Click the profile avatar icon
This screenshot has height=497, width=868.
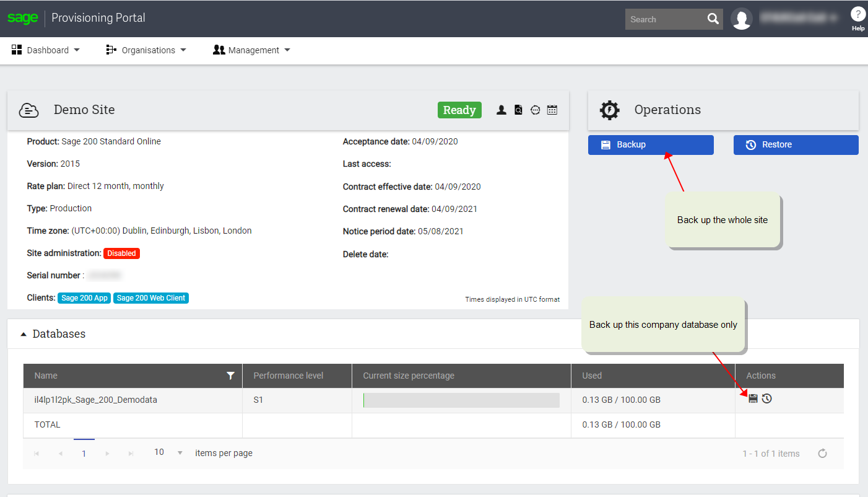[x=742, y=19]
